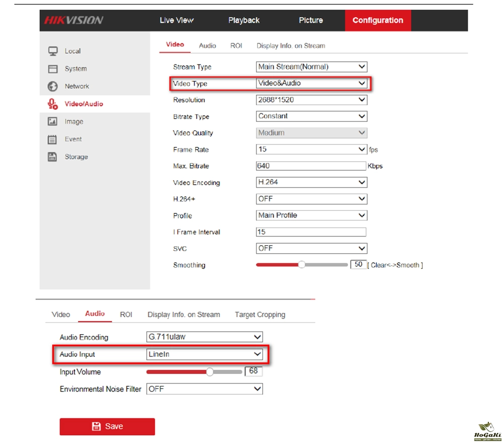This screenshot has width=503, height=448.
Task: Open the Resolution dropdown
Action: (311, 100)
